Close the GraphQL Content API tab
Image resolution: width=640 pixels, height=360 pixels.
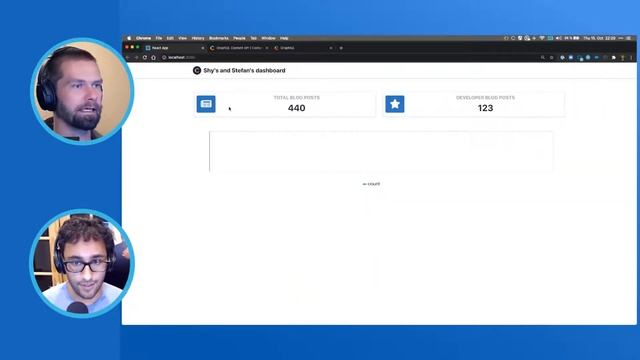point(267,48)
